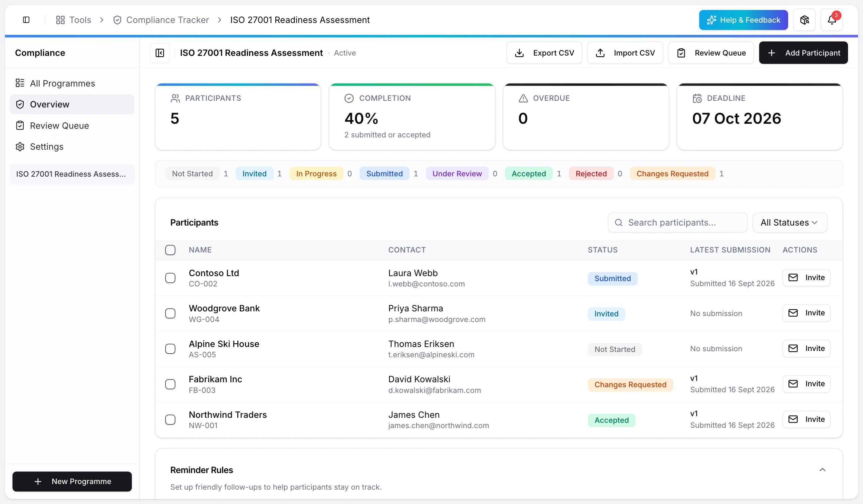Open Review Queue in sidebar
This screenshot has width=863, height=504.
[72, 125]
